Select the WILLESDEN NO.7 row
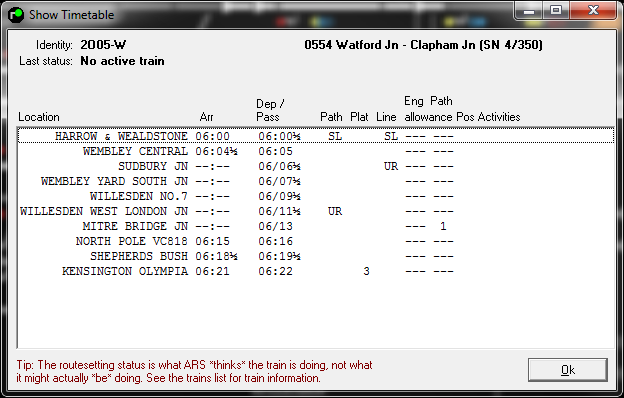Screen dimensions: 624x398 tap(316, 196)
